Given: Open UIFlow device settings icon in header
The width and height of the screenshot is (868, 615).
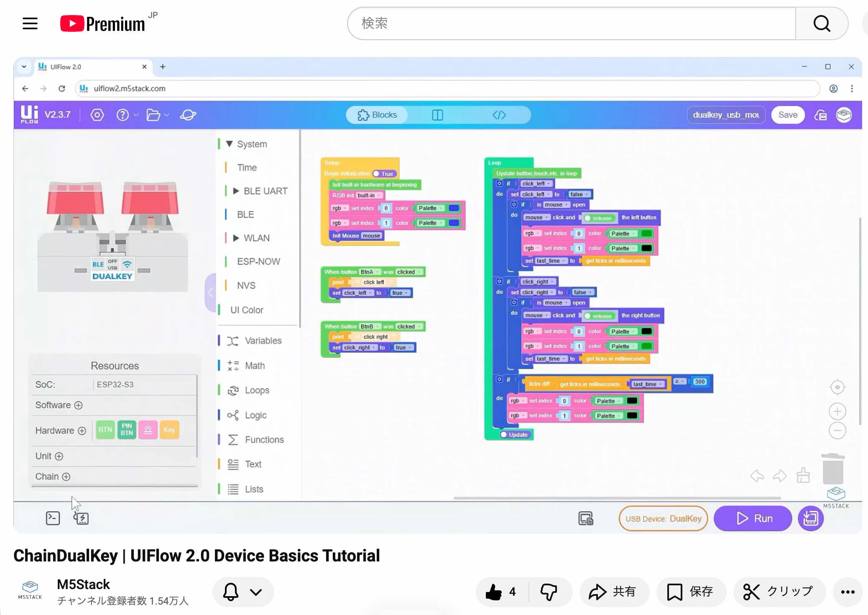Looking at the screenshot, I should click(x=97, y=115).
